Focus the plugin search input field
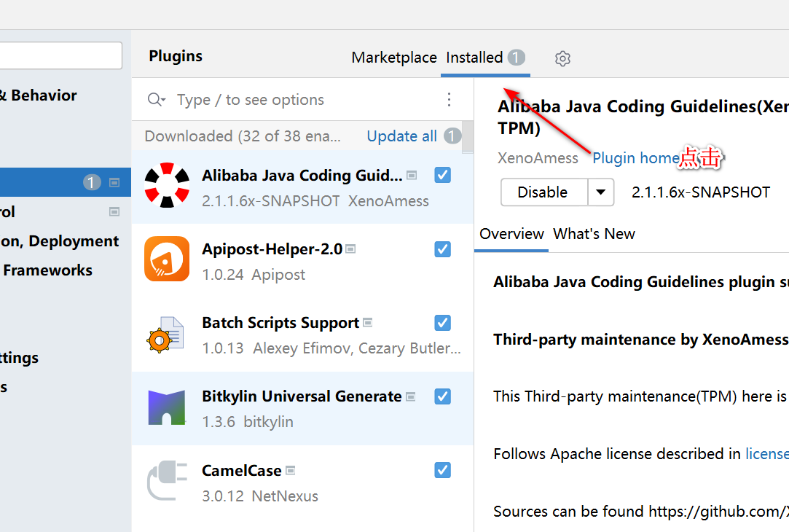Screen dimensions: 789x532 [291, 100]
